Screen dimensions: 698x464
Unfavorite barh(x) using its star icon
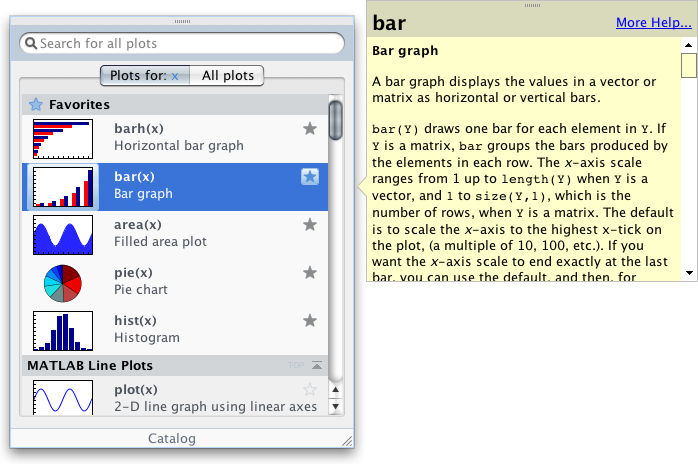310,128
